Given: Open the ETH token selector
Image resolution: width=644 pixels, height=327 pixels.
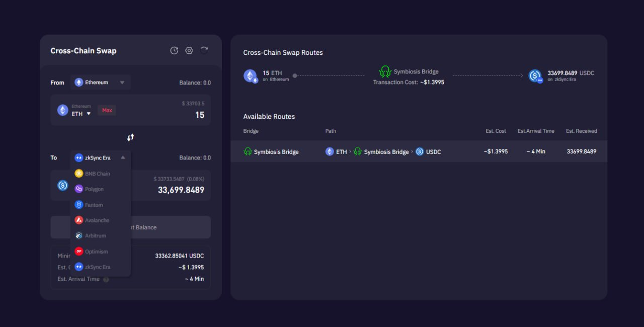Looking at the screenshot, I should point(81,114).
